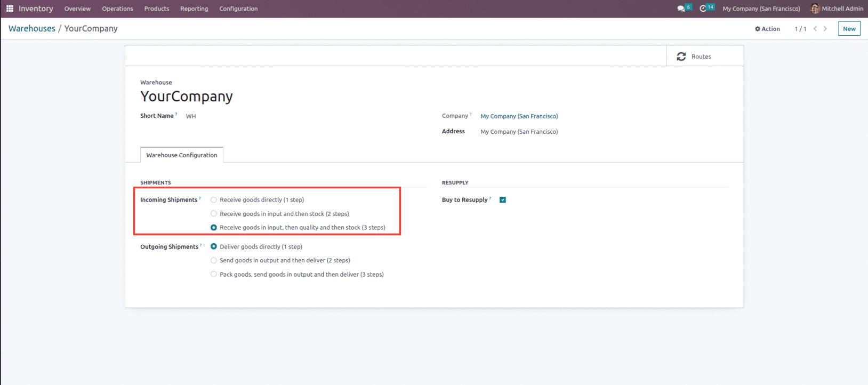Open the Action gear dropdown
Screen dimensions: 868x385
pyautogui.click(x=767, y=29)
